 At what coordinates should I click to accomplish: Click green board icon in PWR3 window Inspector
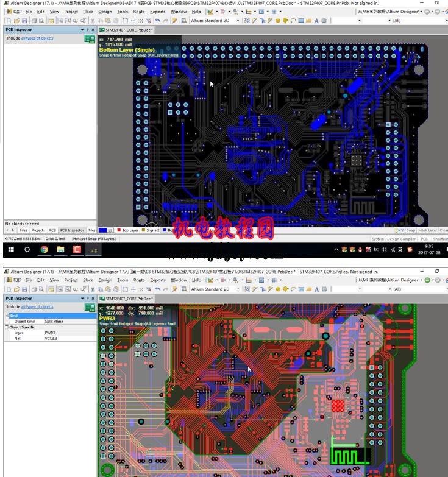[90, 308]
